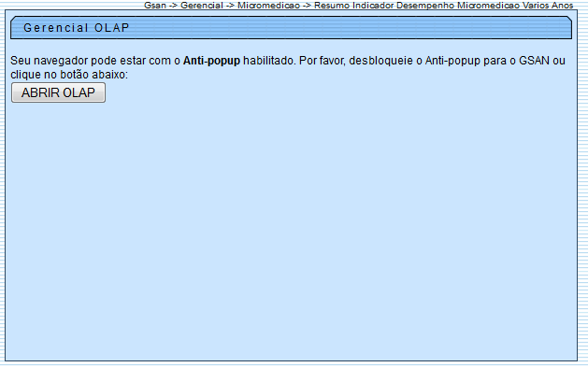The image size is (588, 367).
Task: Click blank light-blue panel area below button
Action: click(291, 233)
